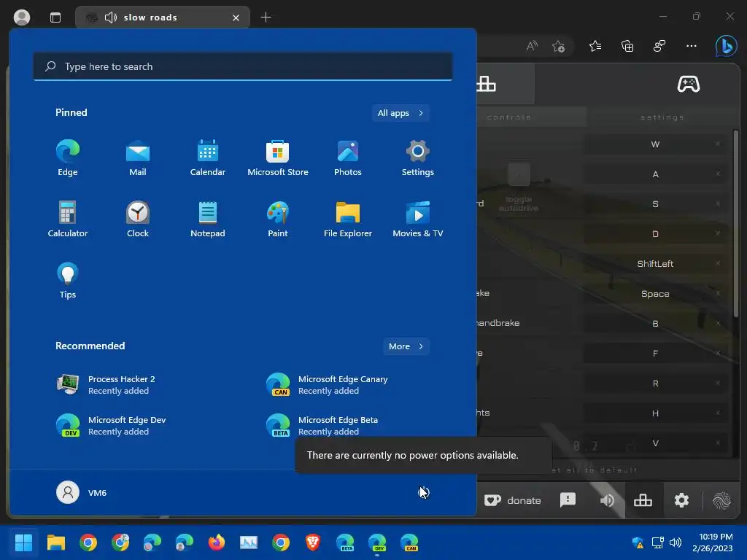Open Edge from the pinned apps

[68, 158]
